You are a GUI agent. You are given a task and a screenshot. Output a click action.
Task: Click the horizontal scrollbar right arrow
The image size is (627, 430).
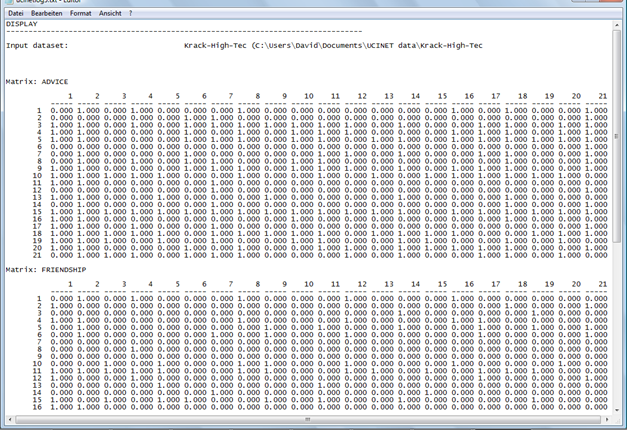607,419
